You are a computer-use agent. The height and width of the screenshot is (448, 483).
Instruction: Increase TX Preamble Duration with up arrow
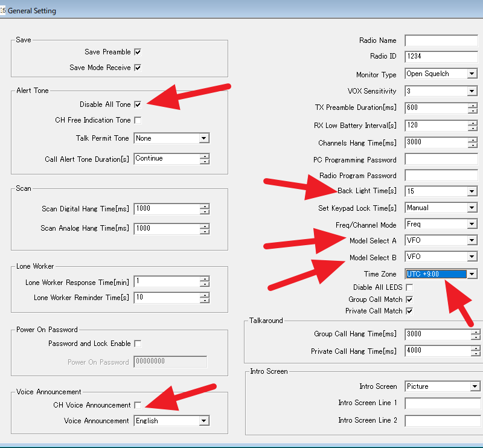click(x=472, y=105)
